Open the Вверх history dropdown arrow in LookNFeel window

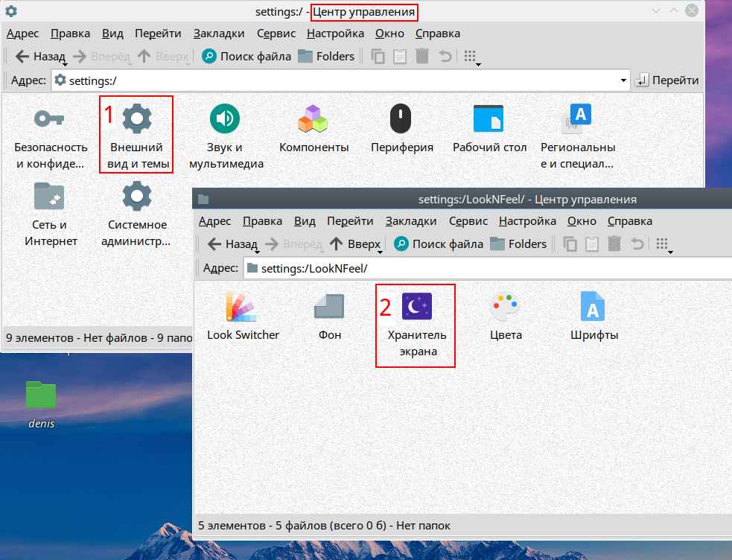click(x=380, y=251)
